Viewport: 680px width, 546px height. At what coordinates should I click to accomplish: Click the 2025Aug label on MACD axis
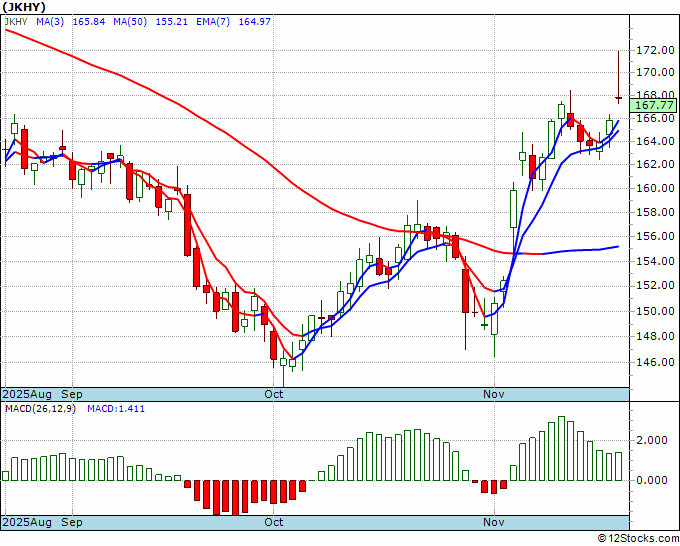pos(27,522)
